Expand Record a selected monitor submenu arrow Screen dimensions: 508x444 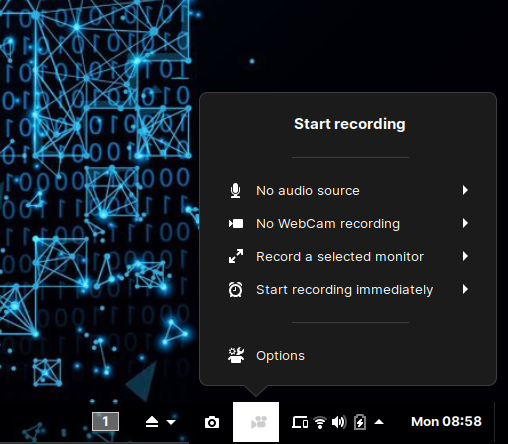[x=465, y=256]
